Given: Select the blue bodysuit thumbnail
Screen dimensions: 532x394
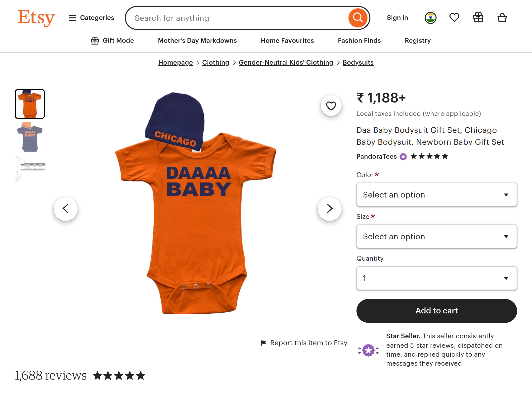Looking at the screenshot, I should click(30, 137).
